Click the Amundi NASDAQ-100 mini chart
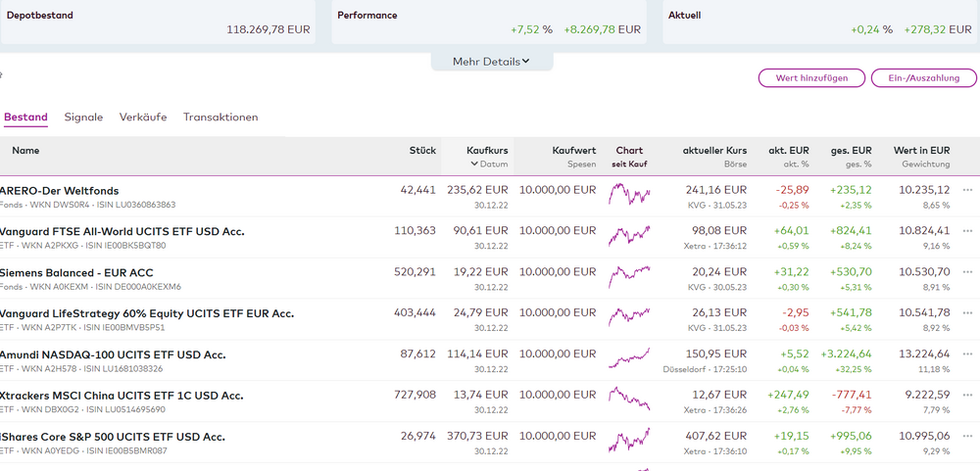 (x=629, y=359)
